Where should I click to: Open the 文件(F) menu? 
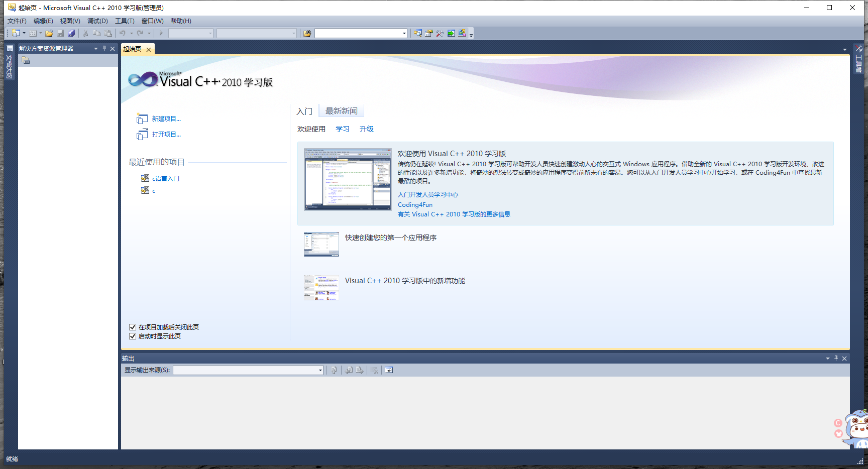coord(17,21)
